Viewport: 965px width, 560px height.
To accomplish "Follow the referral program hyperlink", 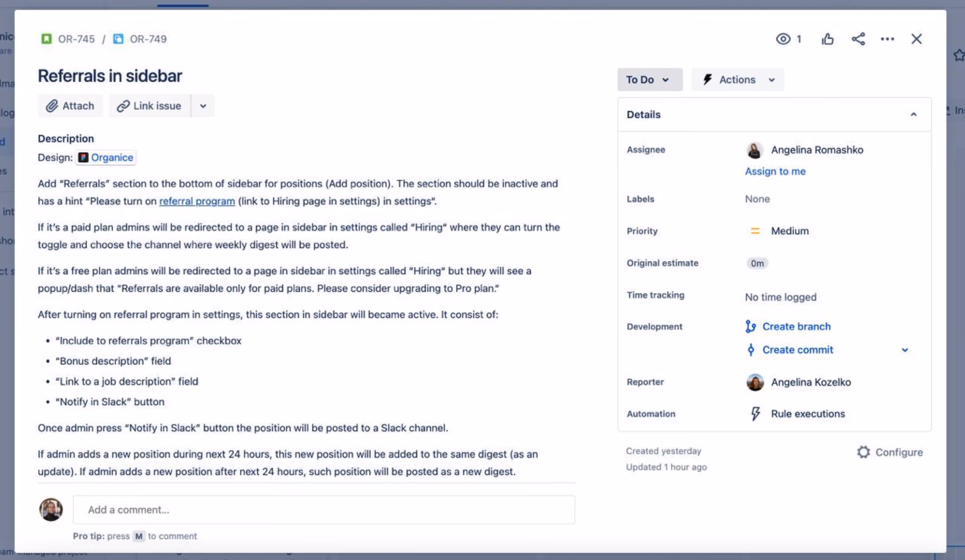I will point(197,201).
